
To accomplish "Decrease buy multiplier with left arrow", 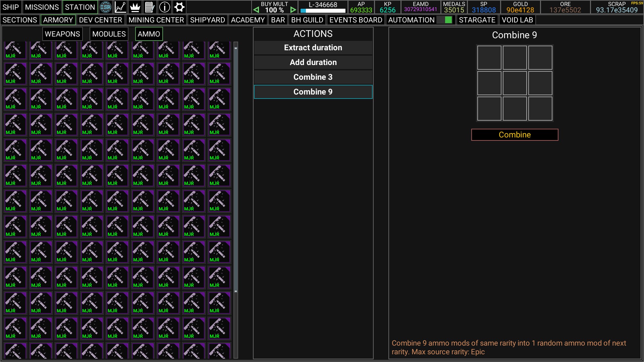I will pyautogui.click(x=257, y=10).
